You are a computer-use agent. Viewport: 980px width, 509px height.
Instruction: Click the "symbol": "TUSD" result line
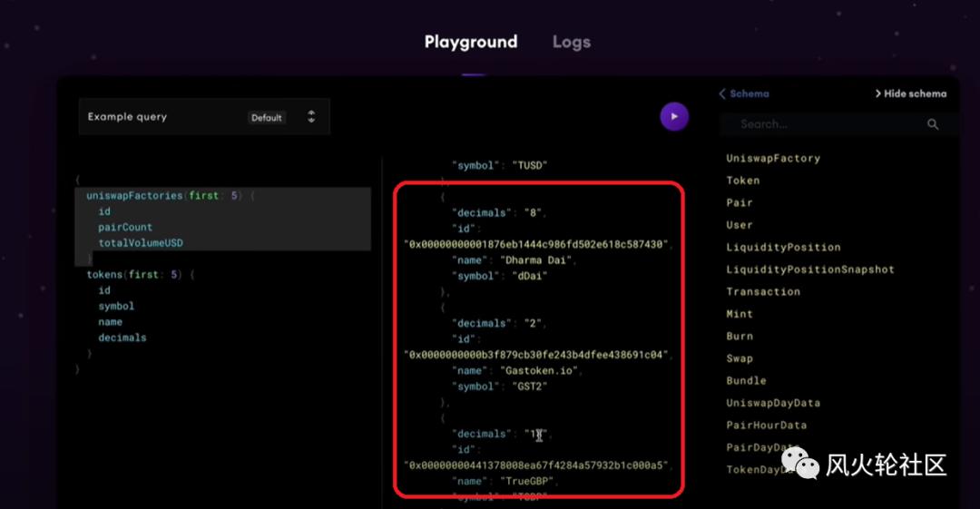point(499,166)
